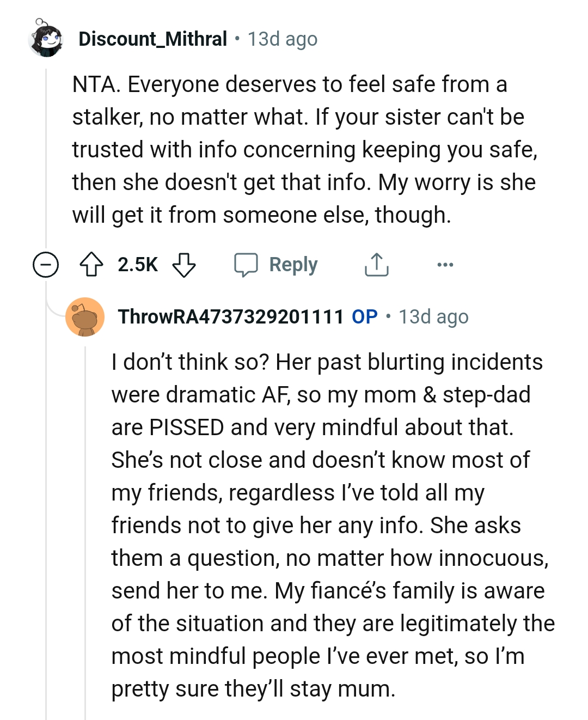Visit the Discount_Mithral user profile
Screen dimensions: 588x720
tap(152, 39)
